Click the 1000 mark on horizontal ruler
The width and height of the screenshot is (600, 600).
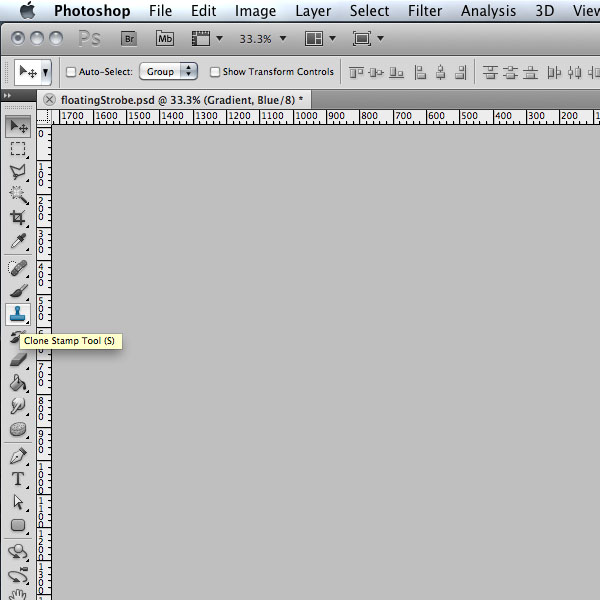coord(306,116)
